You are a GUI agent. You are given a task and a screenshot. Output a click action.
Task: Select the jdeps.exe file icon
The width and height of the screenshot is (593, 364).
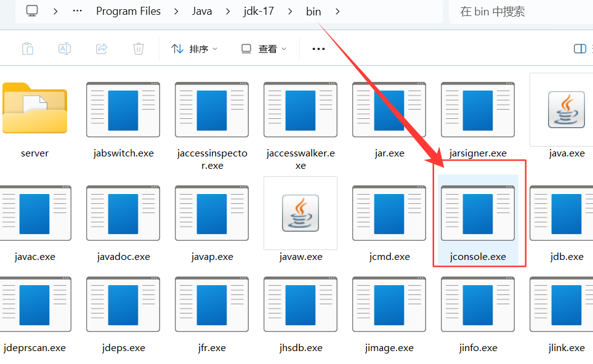[x=123, y=304]
